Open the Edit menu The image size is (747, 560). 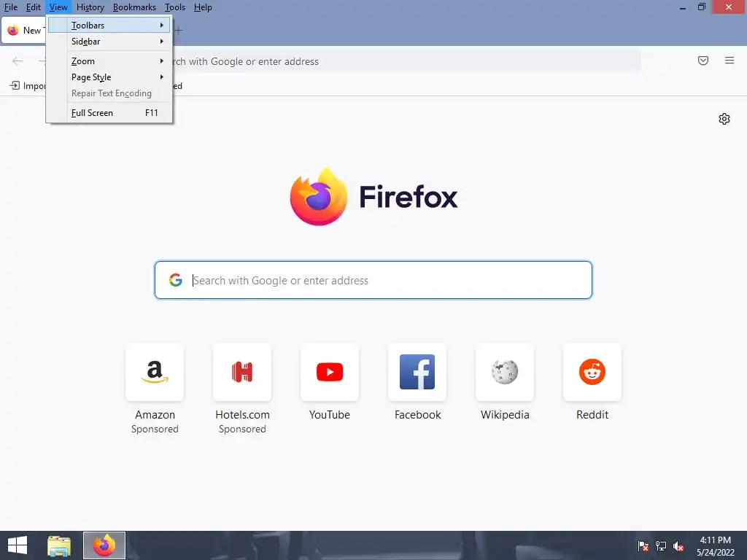(x=33, y=7)
